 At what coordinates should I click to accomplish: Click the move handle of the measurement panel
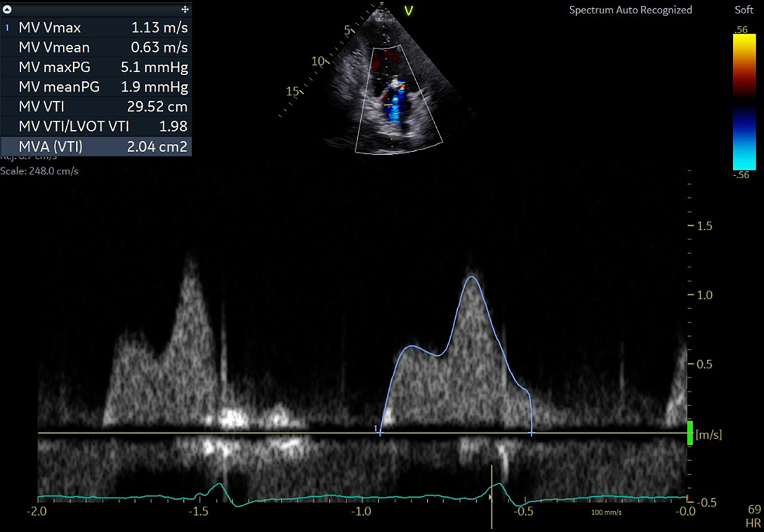pos(185,10)
